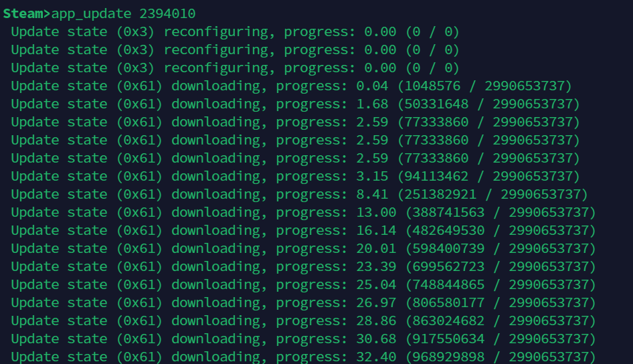
Task: Click the byte count 598400739
Action: pyautogui.click(x=448, y=249)
